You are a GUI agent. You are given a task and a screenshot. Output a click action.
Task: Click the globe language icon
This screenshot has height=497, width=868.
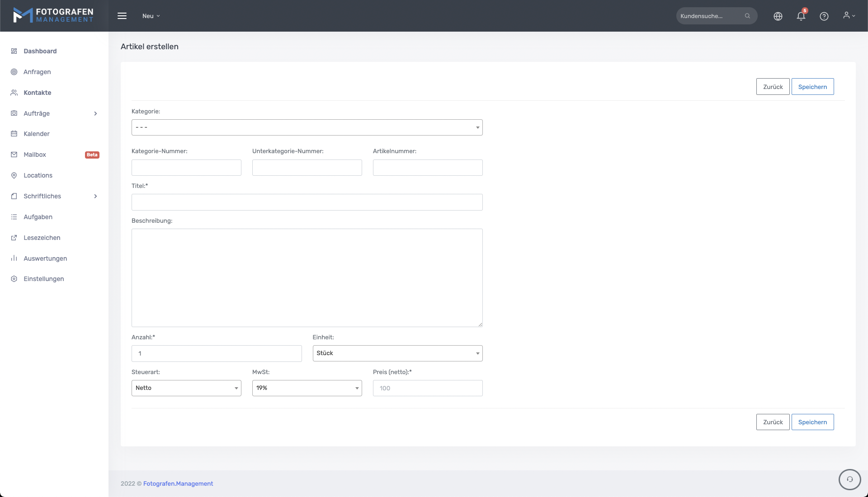pos(778,16)
